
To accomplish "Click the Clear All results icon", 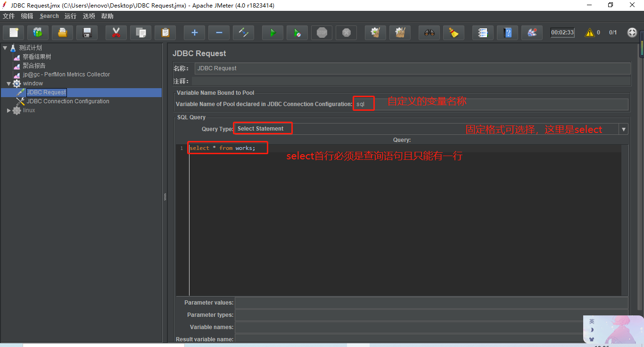I will point(400,33).
